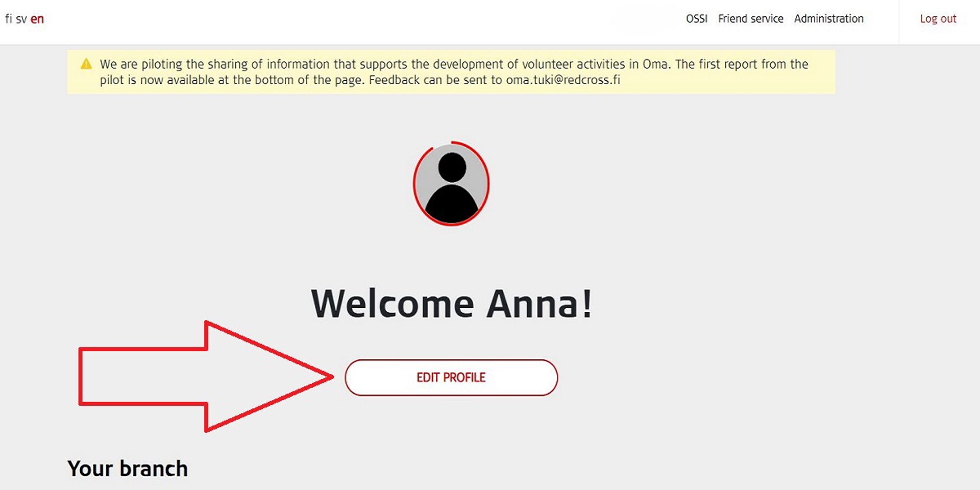980x490 pixels.
Task: Open the OSSI section
Action: pos(696,18)
